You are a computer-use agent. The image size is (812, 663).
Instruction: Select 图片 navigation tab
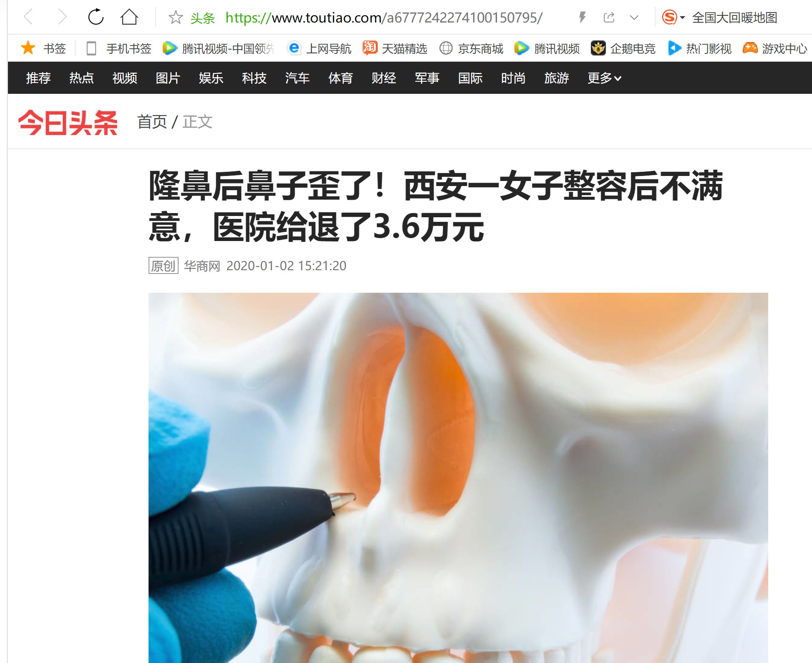pos(168,78)
